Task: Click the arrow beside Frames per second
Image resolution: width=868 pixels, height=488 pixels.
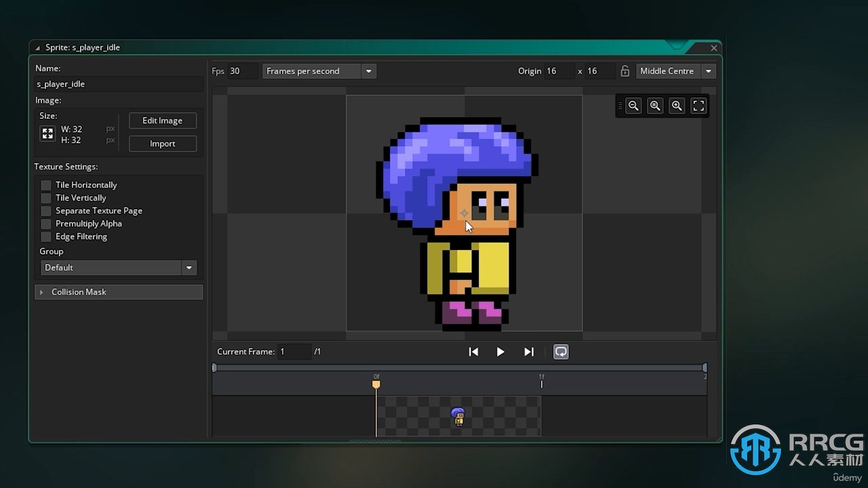Action: point(369,71)
